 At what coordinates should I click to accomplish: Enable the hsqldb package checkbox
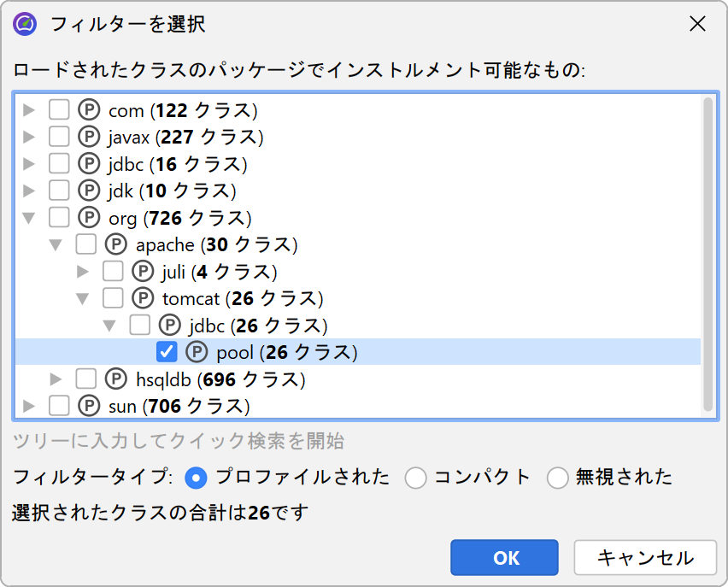click(x=86, y=379)
